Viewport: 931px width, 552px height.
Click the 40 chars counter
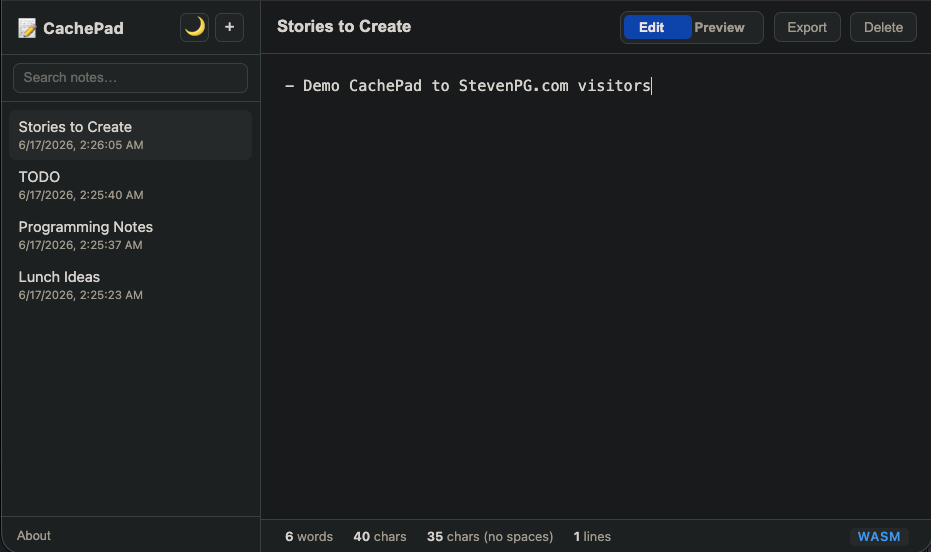coord(380,537)
